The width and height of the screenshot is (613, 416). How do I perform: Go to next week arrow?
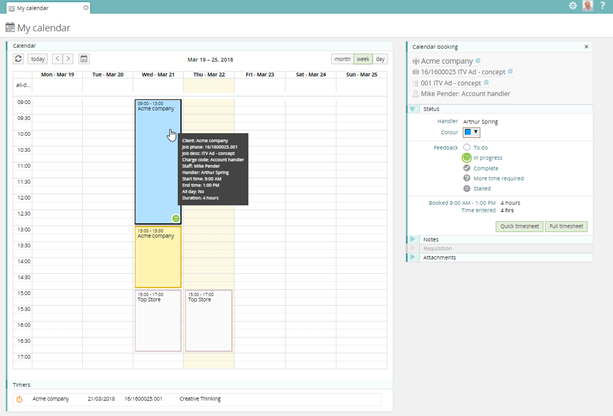click(68, 59)
